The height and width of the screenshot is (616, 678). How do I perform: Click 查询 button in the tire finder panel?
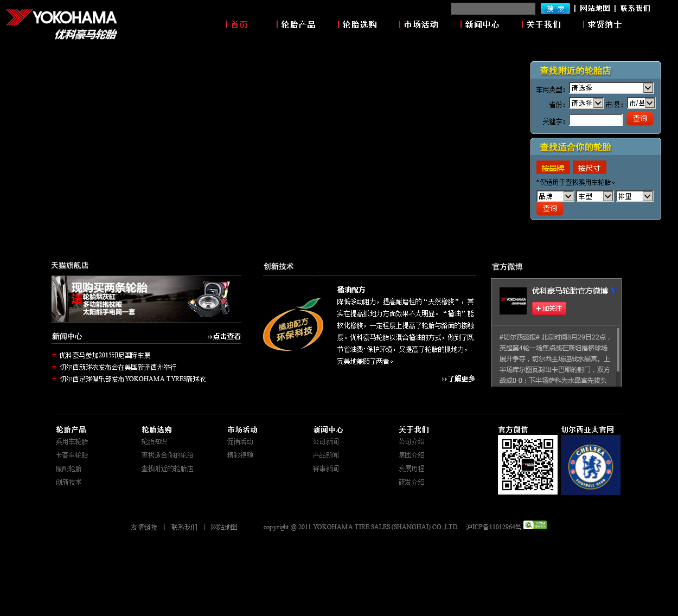(550, 209)
